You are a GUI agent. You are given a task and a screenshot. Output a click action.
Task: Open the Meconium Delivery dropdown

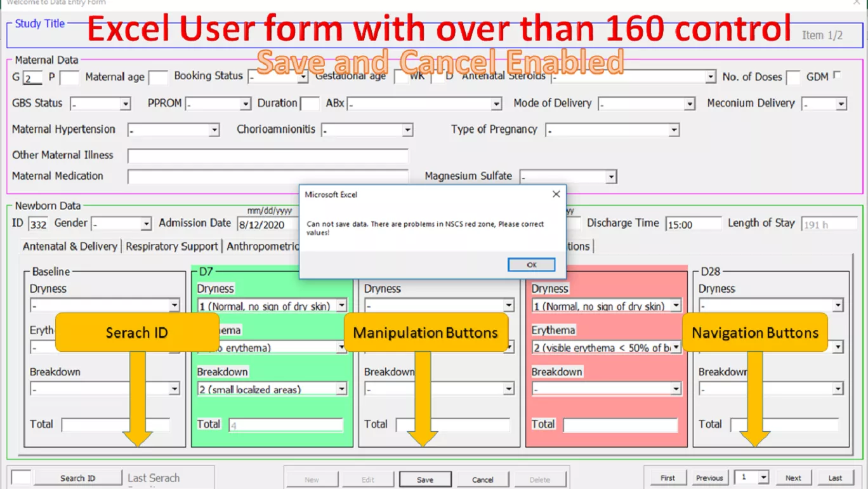(841, 104)
